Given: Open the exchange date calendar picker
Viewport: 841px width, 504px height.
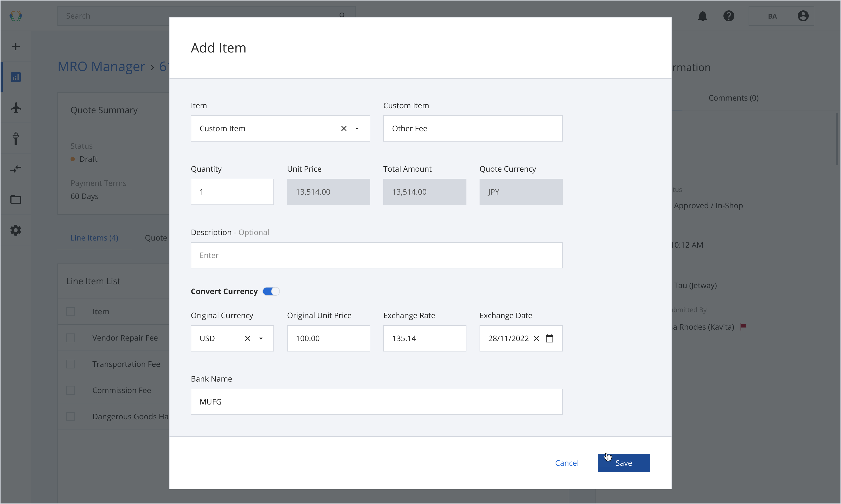Looking at the screenshot, I should pyautogui.click(x=550, y=338).
